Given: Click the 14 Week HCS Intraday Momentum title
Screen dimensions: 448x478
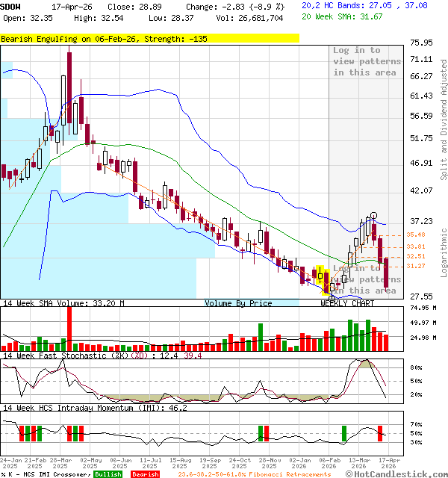Looking at the screenshot, I should 82,408.
